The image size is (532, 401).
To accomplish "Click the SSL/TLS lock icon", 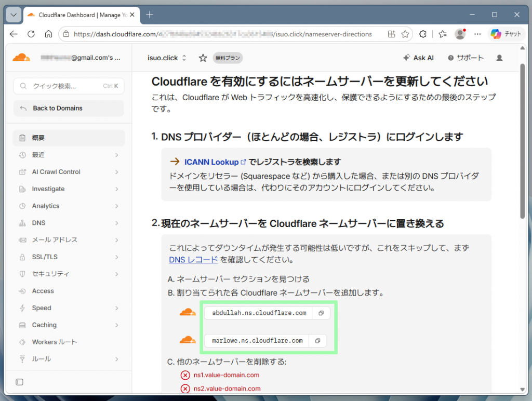I will [22, 257].
